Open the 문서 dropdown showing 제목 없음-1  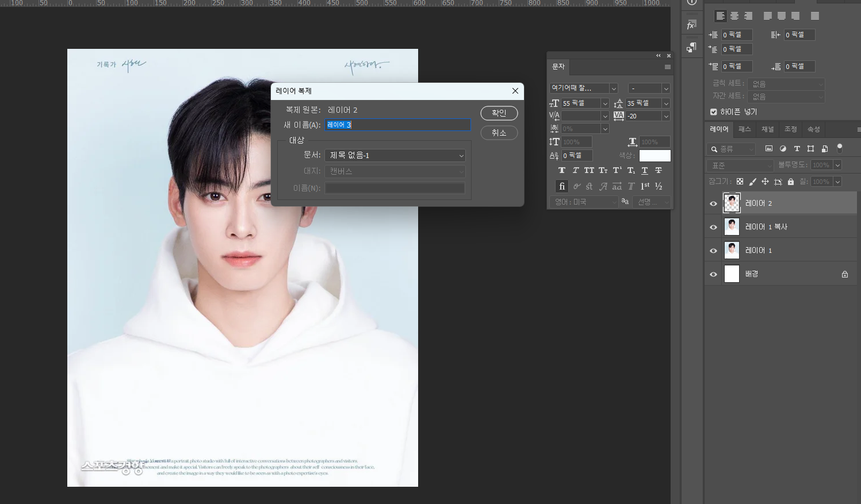(395, 155)
